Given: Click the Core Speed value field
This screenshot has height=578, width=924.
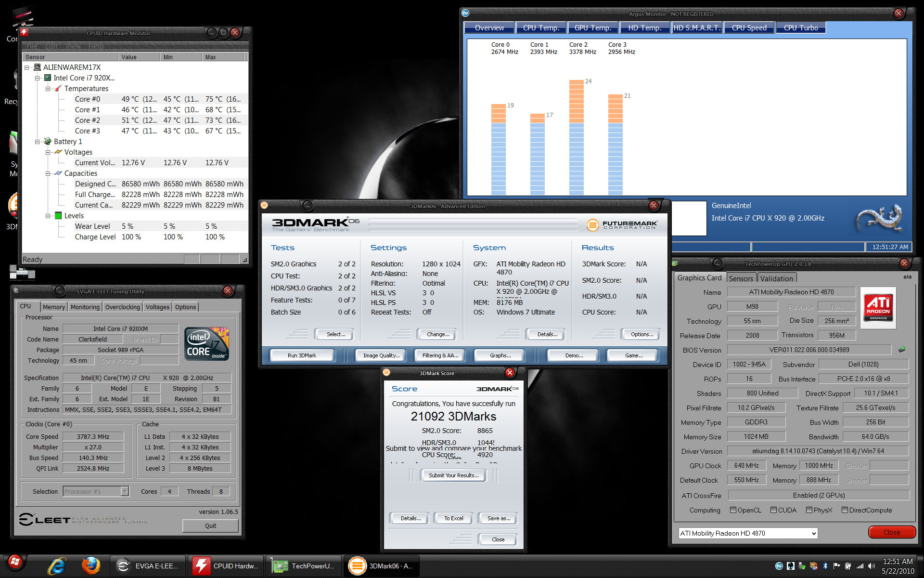Looking at the screenshot, I should pyautogui.click(x=93, y=436).
